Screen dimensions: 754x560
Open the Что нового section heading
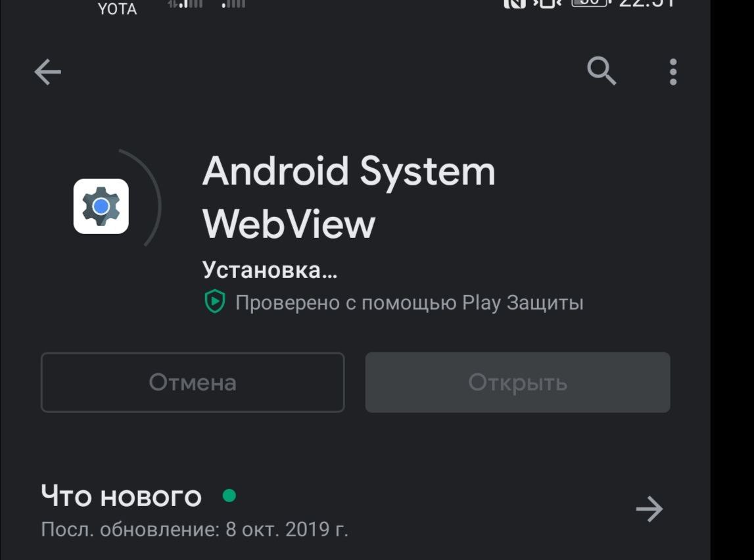click(x=121, y=496)
